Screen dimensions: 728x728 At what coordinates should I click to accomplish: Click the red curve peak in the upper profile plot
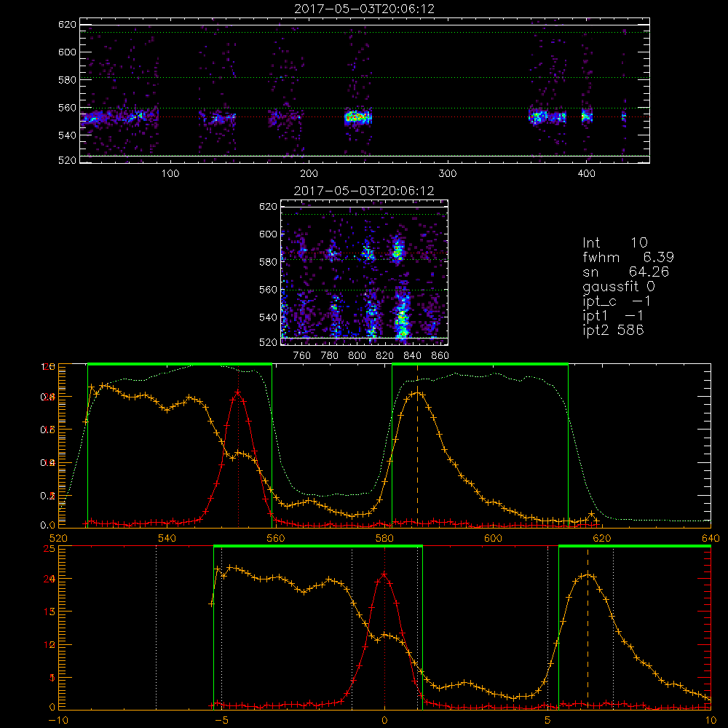(238, 392)
